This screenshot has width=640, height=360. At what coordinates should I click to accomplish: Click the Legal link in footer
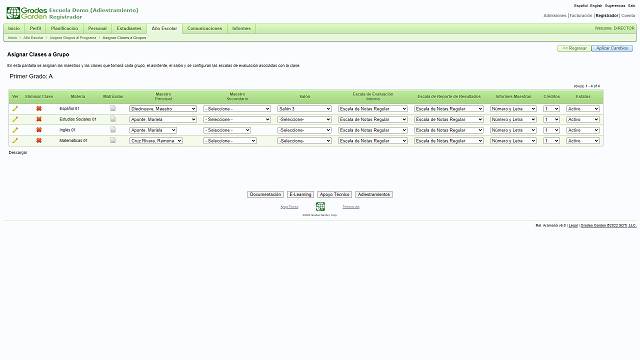pos(573,226)
